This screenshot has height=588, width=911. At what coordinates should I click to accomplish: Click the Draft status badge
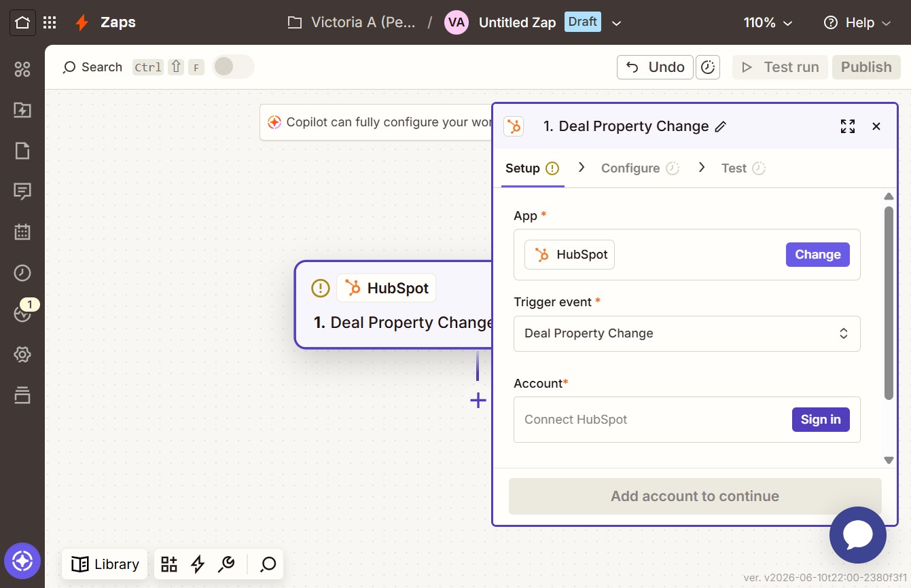[x=583, y=22]
